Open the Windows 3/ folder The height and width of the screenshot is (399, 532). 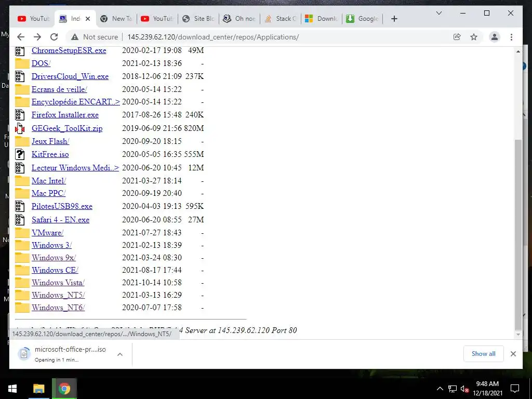click(x=51, y=245)
